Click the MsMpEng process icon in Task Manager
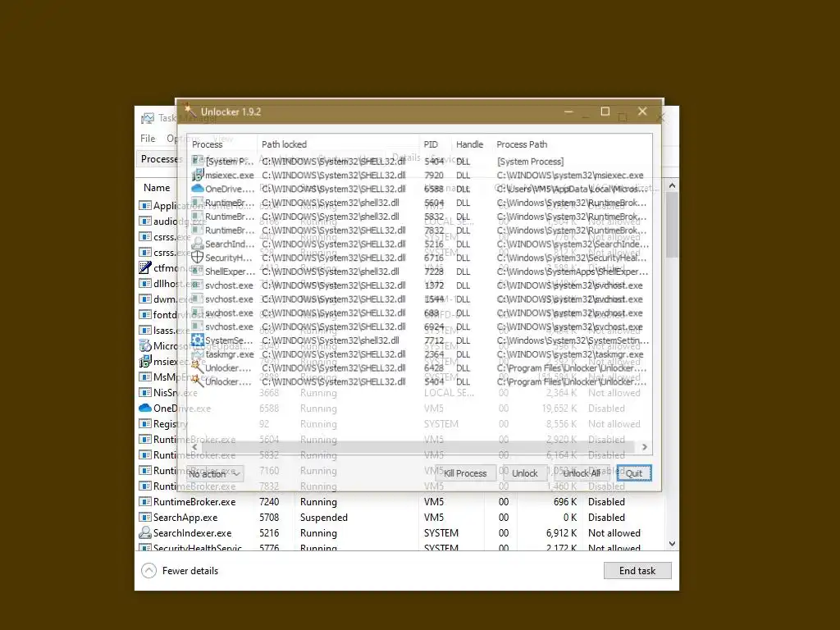The height and width of the screenshot is (630, 840). [x=144, y=377]
